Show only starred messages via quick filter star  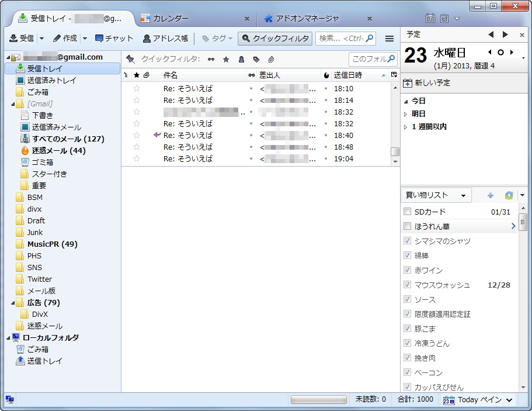coord(227,58)
